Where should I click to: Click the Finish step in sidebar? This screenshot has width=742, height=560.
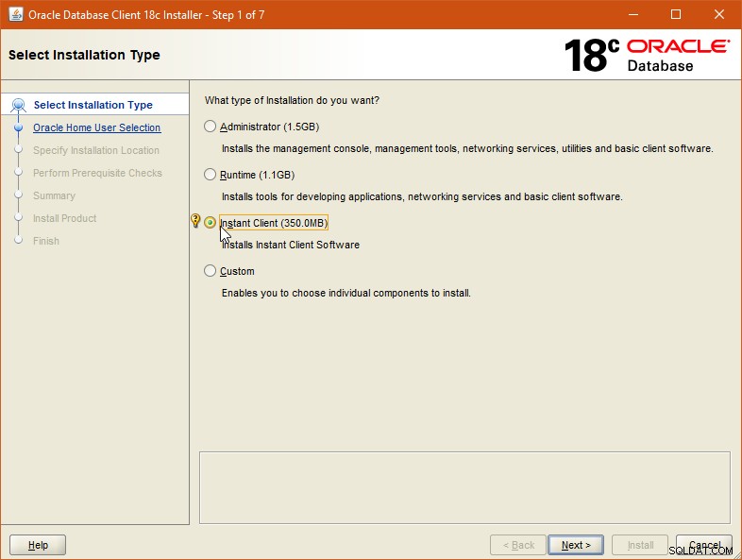click(46, 241)
